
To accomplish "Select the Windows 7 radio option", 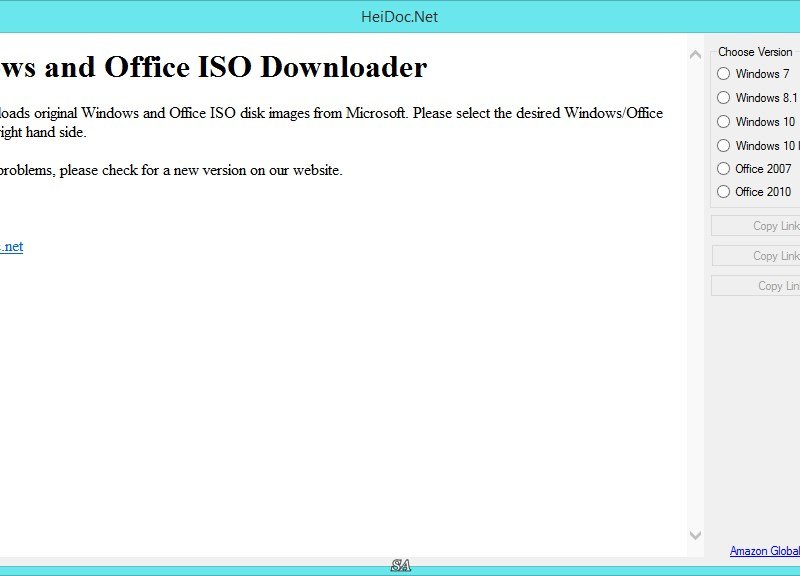I will point(753,74).
